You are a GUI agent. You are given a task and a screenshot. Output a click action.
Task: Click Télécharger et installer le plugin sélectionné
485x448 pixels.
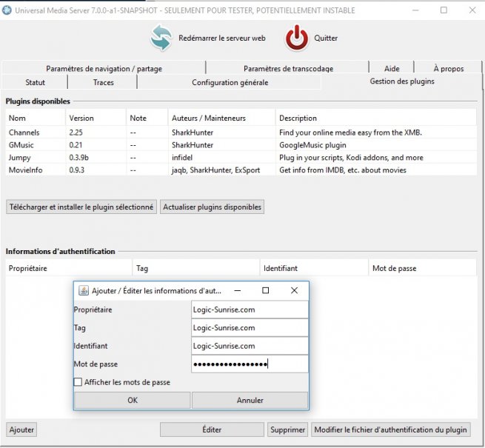click(x=81, y=207)
